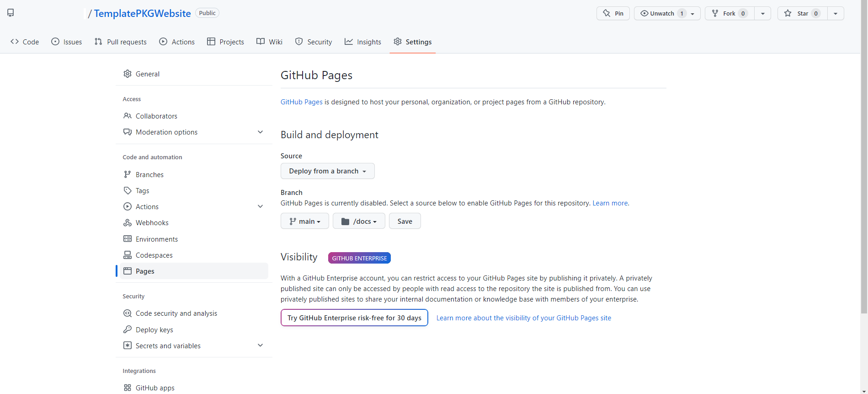Save the Pages branch configuration
The width and height of the screenshot is (868, 394).
click(405, 221)
